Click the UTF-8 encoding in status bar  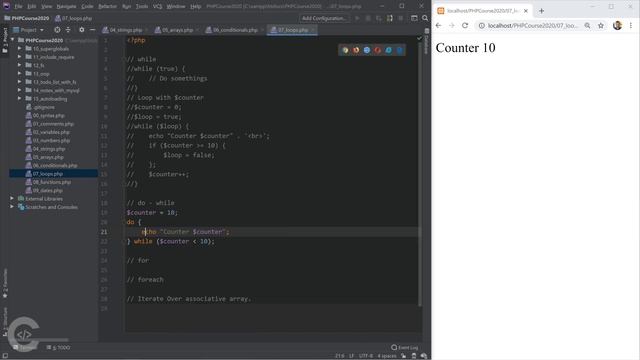(x=366, y=356)
